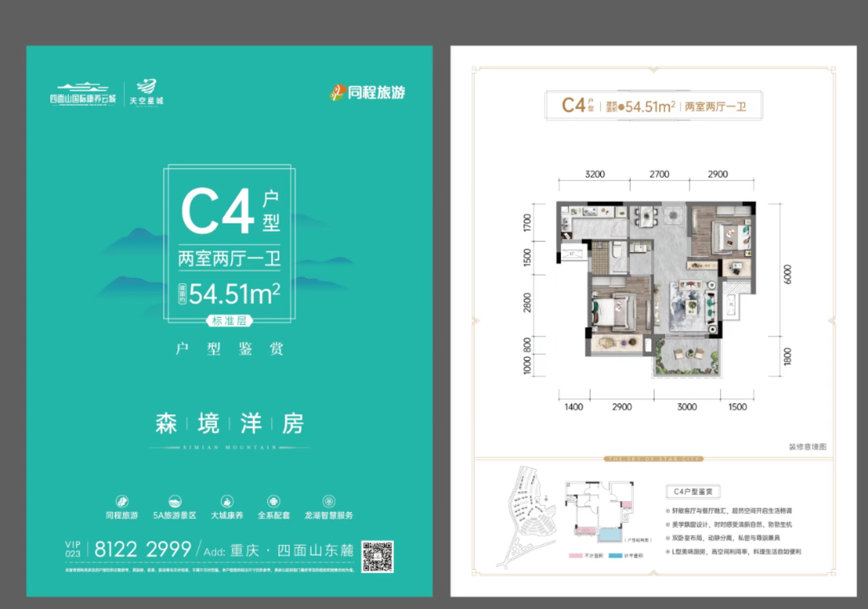
Task: Click the 标准层 label badge
Action: point(229,321)
